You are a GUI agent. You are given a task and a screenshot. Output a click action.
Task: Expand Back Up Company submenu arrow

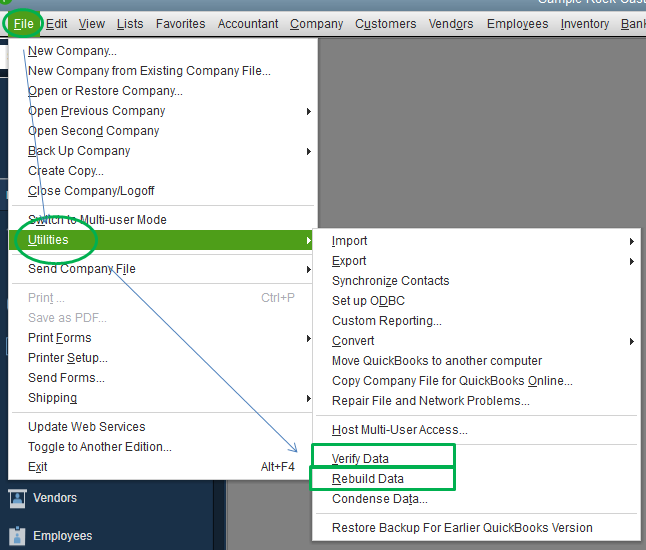[x=309, y=151]
